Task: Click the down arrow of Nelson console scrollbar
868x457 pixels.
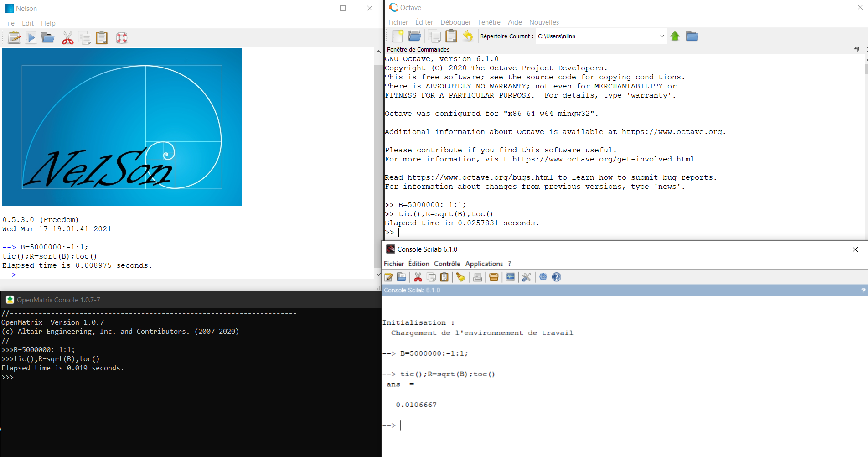Action: pos(378,274)
